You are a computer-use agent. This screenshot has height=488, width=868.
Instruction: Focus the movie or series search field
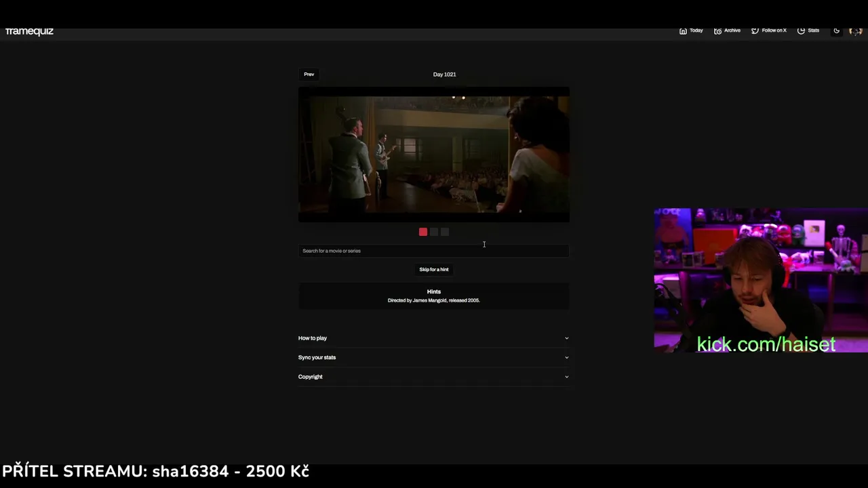tap(434, 251)
